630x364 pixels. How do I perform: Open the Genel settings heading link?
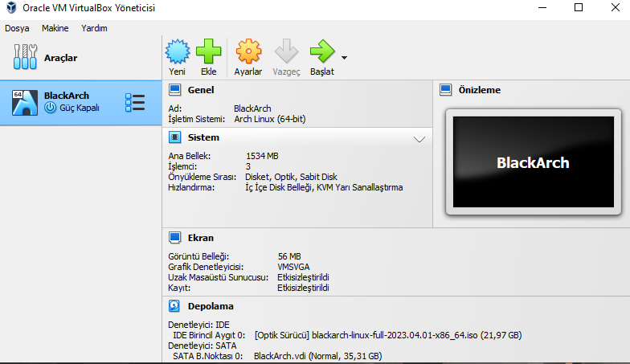click(201, 90)
